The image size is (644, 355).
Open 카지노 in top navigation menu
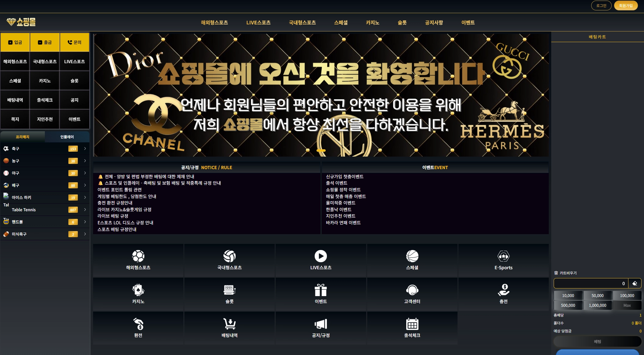[x=372, y=23]
